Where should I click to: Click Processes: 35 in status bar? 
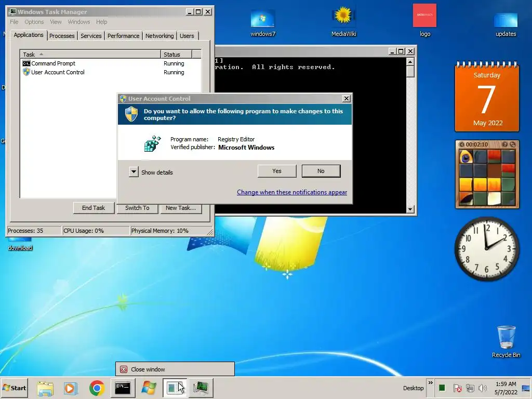(34, 231)
